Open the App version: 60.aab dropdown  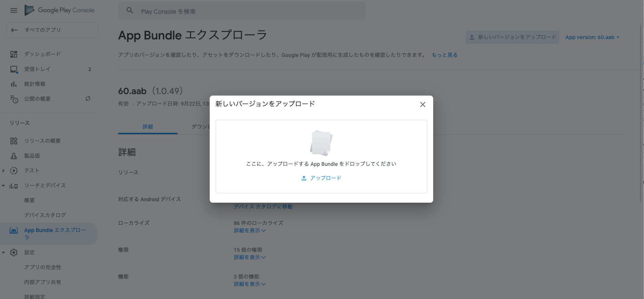coord(592,37)
